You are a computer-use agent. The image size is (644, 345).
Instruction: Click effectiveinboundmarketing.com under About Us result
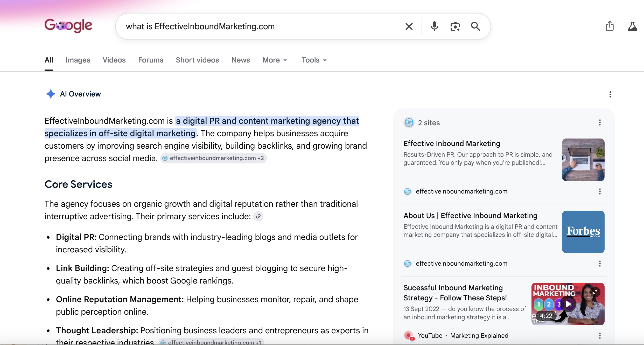pos(461,264)
